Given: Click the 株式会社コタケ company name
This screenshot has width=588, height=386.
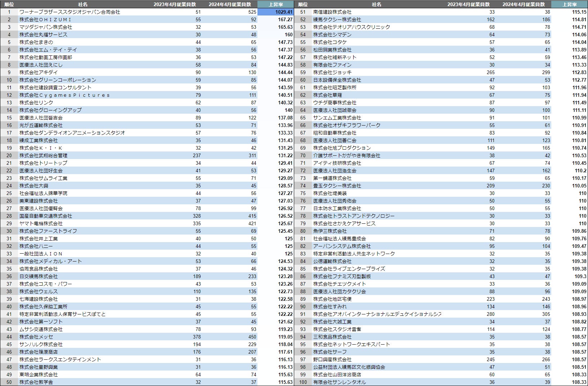Looking at the screenshot, I should tap(330, 42).
